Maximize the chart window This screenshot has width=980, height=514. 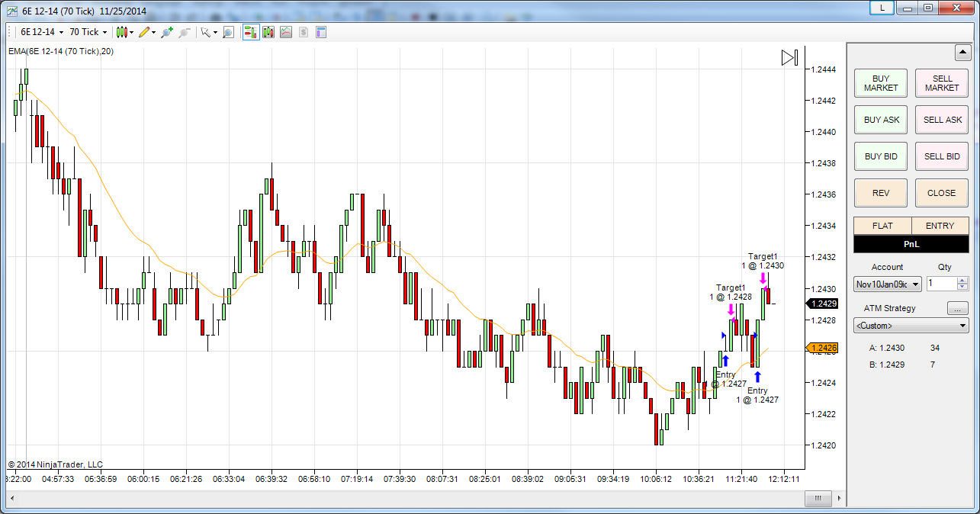tap(927, 8)
